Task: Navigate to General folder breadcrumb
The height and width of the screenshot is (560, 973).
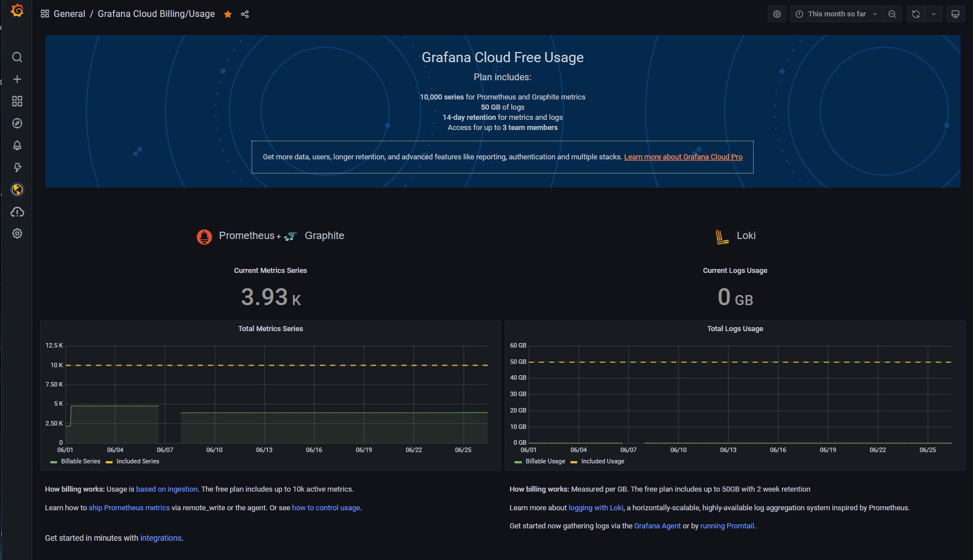Action: [x=69, y=14]
